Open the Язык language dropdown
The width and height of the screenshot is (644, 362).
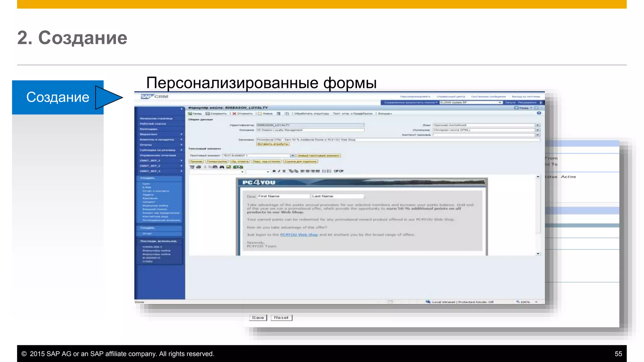point(537,125)
